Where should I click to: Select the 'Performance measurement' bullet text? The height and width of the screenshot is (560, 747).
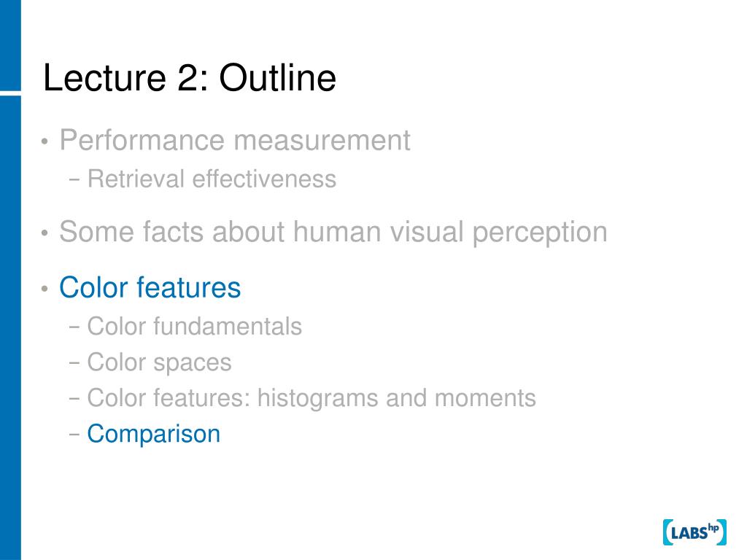coord(234,141)
